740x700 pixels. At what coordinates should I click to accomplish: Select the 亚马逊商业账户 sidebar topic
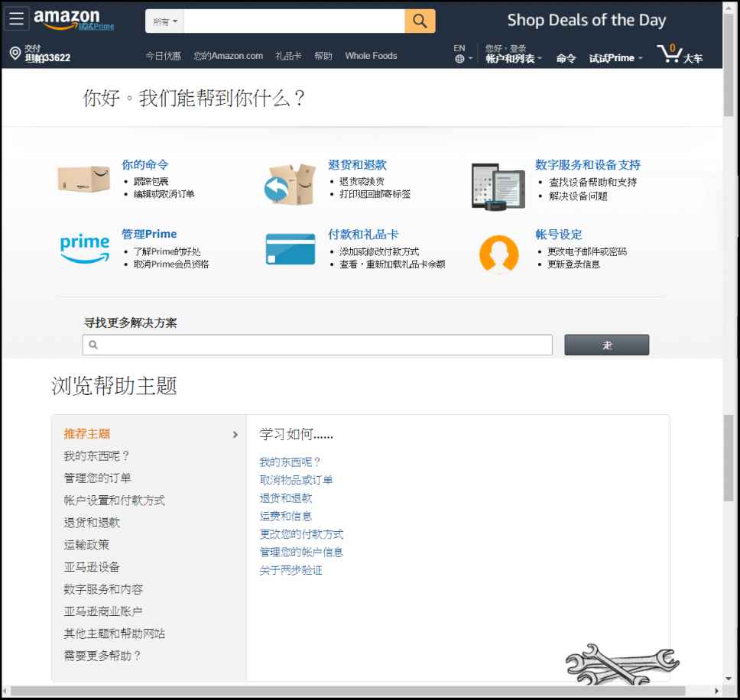(103, 611)
